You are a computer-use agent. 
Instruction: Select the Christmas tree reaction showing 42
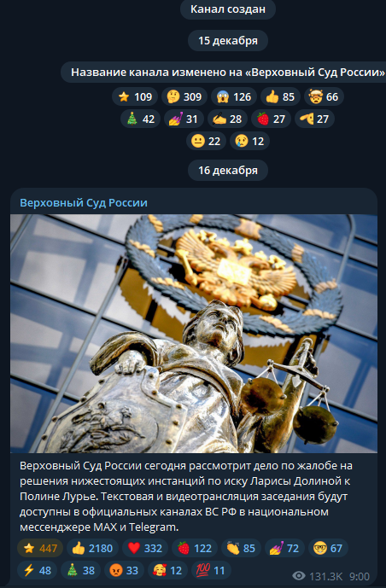point(141,119)
